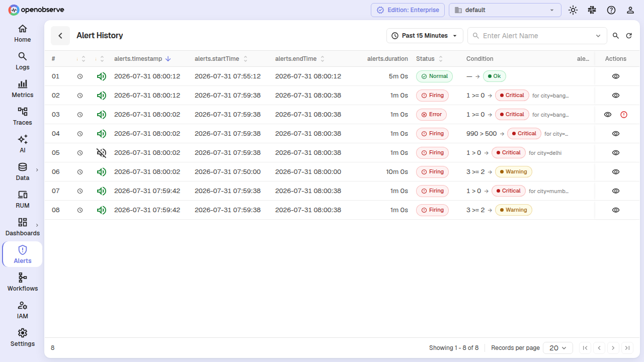Open the Past 15 Minutes time range dropdown

pyautogui.click(x=425, y=36)
